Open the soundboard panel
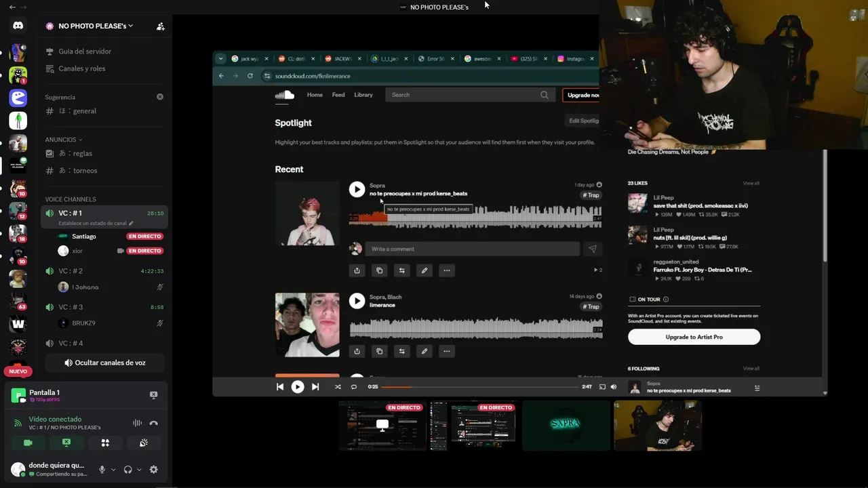This screenshot has height=488, width=868. pos(144,443)
